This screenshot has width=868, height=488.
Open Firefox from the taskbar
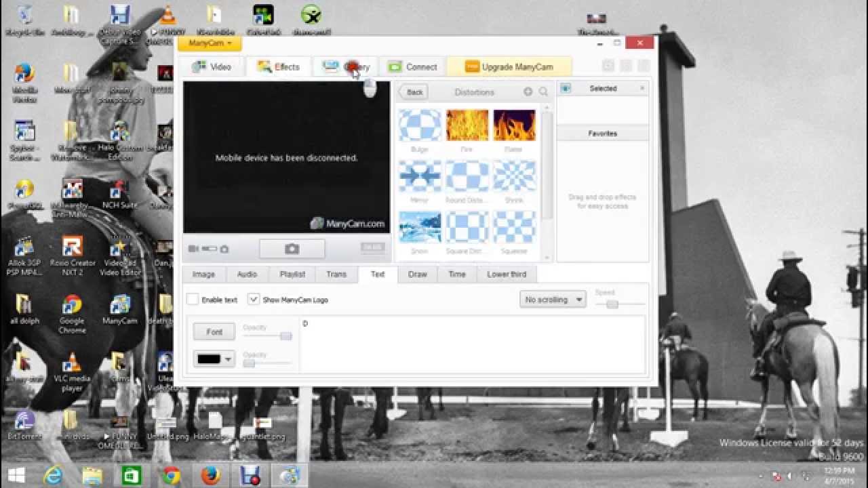[x=210, y=475]
